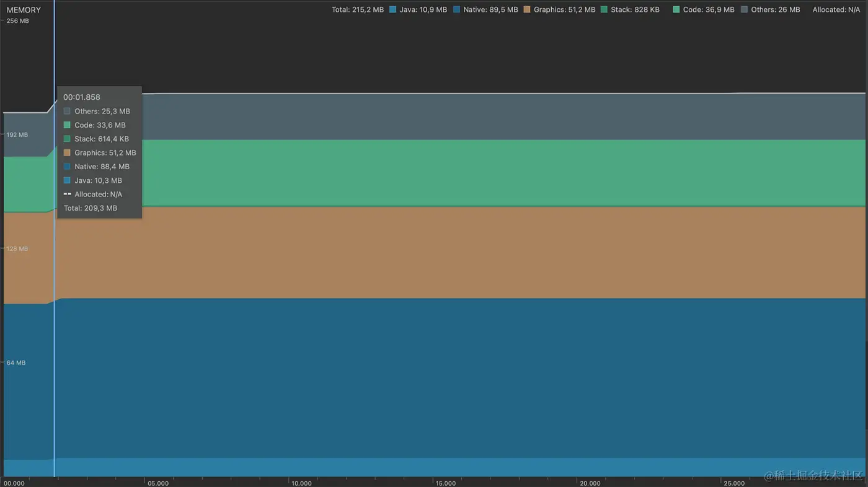Click the Java swatch in the tooltip
This screenshot has height=487, width=868.
click(x=67, y=180)
